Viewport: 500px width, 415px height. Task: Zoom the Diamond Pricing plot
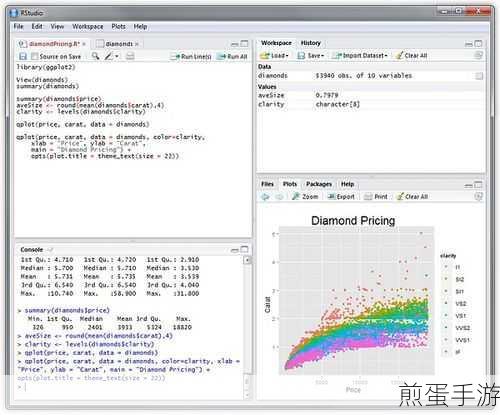(x=305, y=197)
